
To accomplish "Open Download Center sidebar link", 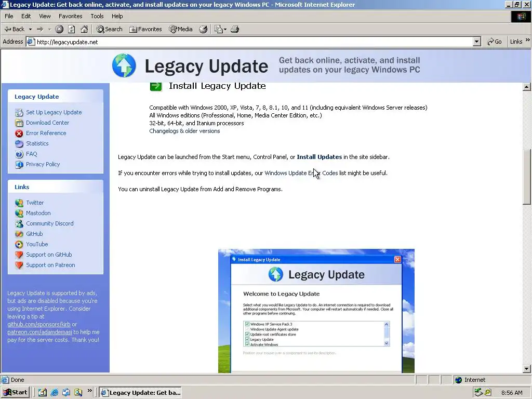I will click(x=47, y=123).
